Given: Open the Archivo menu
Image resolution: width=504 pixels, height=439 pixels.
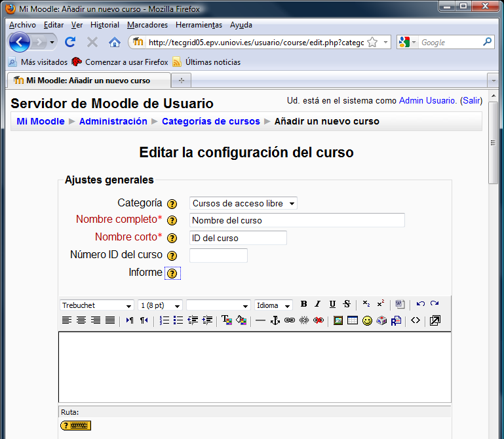Looking at the screenshot, I should (22, 25).
